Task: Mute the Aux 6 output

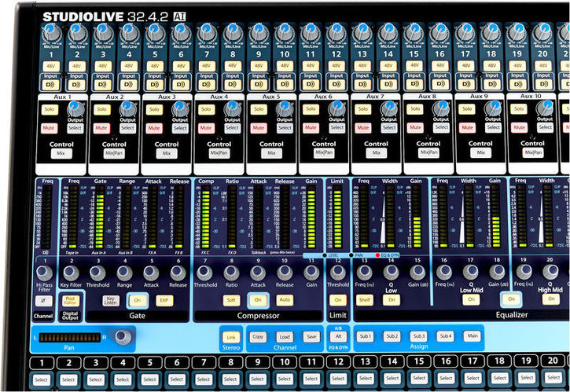Action: (x=311, y=128)
